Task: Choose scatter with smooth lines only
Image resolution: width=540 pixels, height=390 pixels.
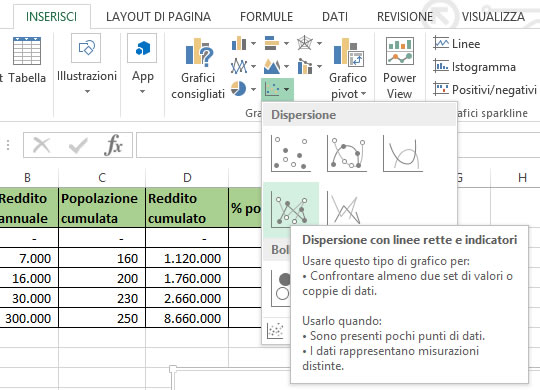Action: (403, 154)
